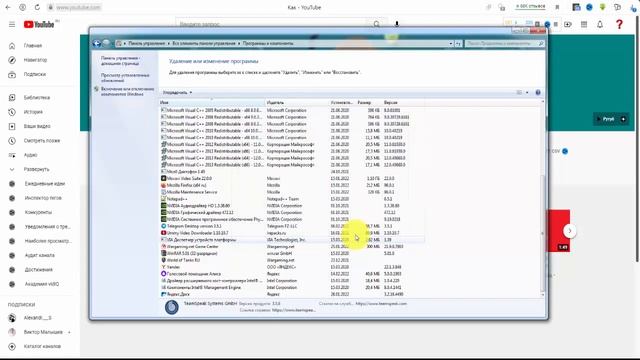Sort programs by the Размер column header
Viewport: 640px width, 360px height.
coord(369,102)
